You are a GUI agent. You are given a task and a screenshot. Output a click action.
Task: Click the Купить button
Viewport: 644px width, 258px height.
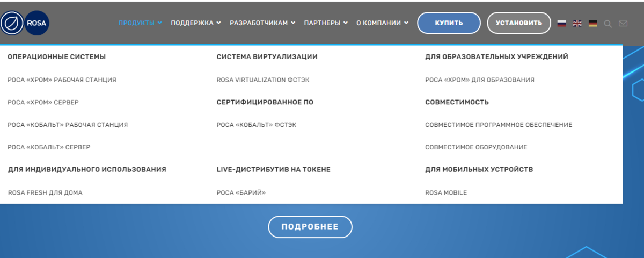[449, 23]
